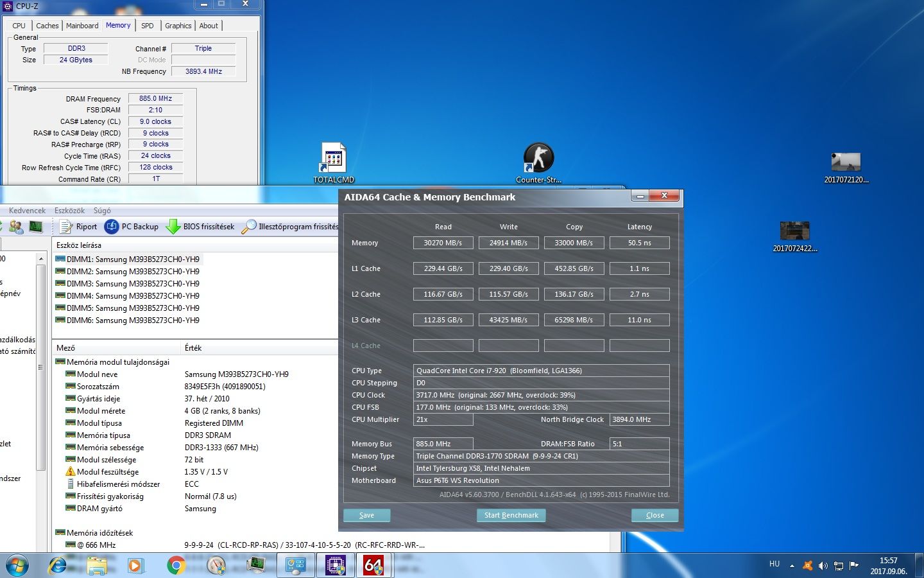Click the Memory Read value 30270 MB/s

(x=443, y=243)
